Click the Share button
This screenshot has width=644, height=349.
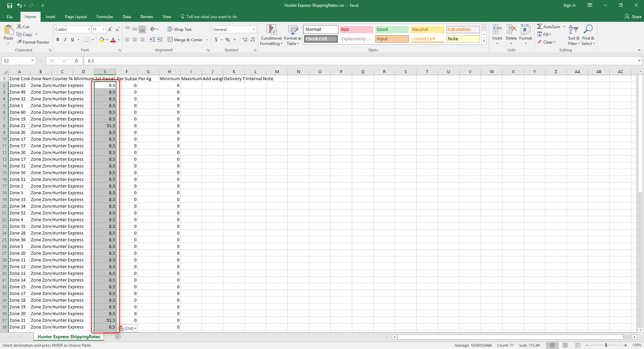(x=633, y=17)
